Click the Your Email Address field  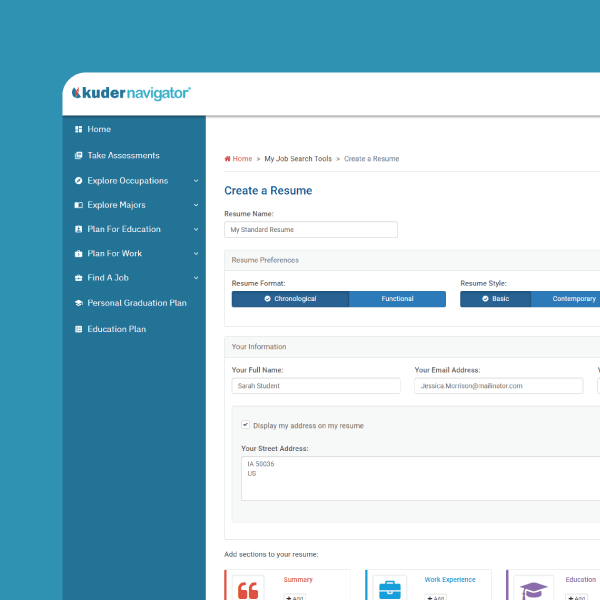tap(499, 386)
